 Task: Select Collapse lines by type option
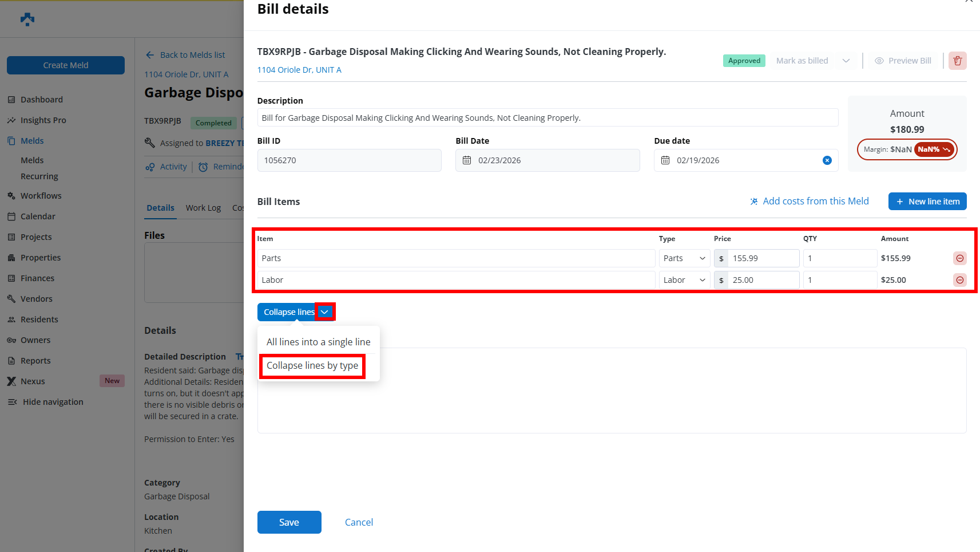pos(312,365)
